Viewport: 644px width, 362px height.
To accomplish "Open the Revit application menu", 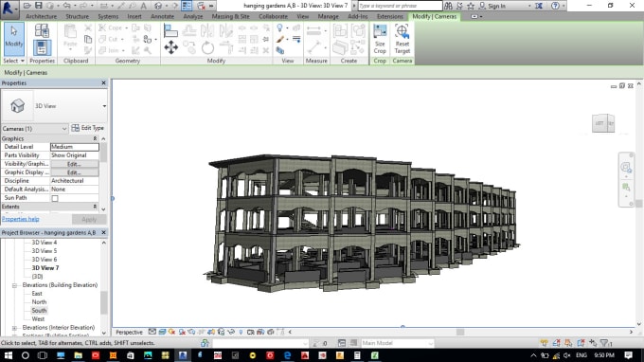I will coord(9,9).
